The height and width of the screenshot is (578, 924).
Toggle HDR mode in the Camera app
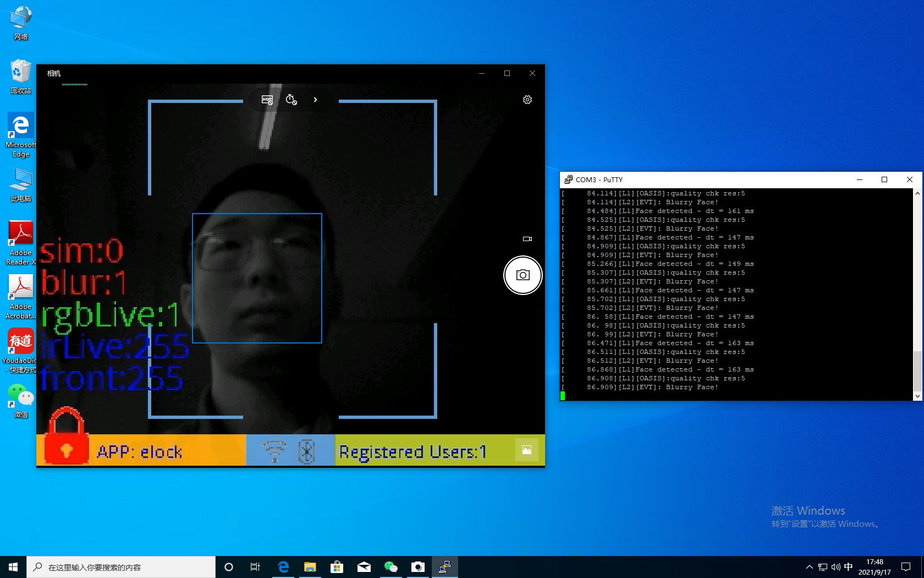(x=267, y=100)
